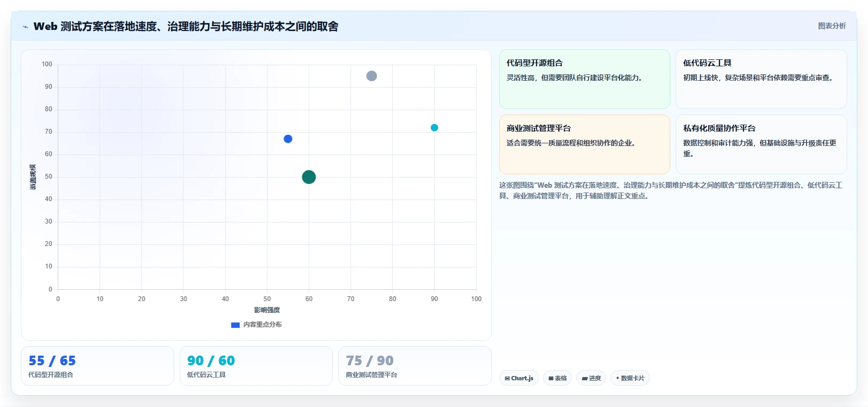The height and width of the screenshot is (407, 868).
Task: Click the blue legend color box
Action: 235,325
